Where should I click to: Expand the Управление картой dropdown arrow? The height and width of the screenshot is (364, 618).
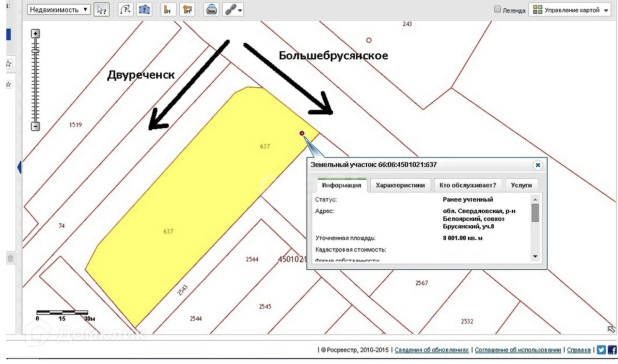[606, 10]
